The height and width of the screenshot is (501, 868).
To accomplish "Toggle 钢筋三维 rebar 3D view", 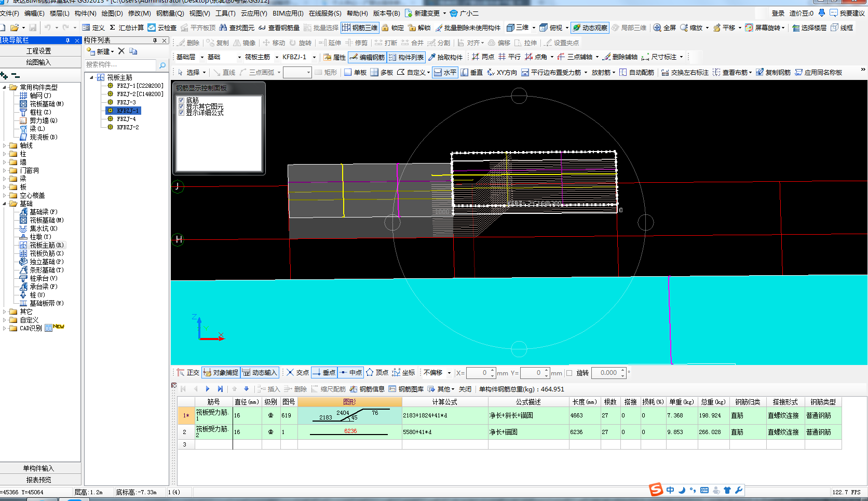I will pyautogui.click(x=360, y=28).
